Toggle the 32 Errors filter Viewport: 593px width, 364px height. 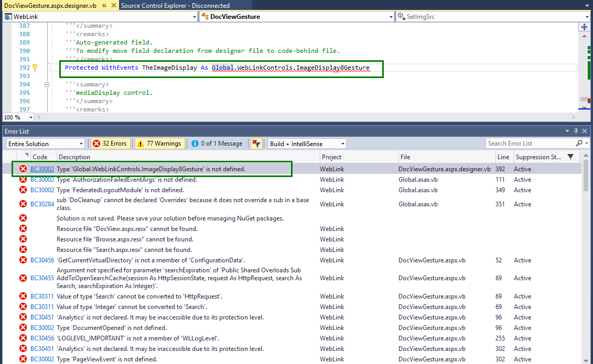110,144
